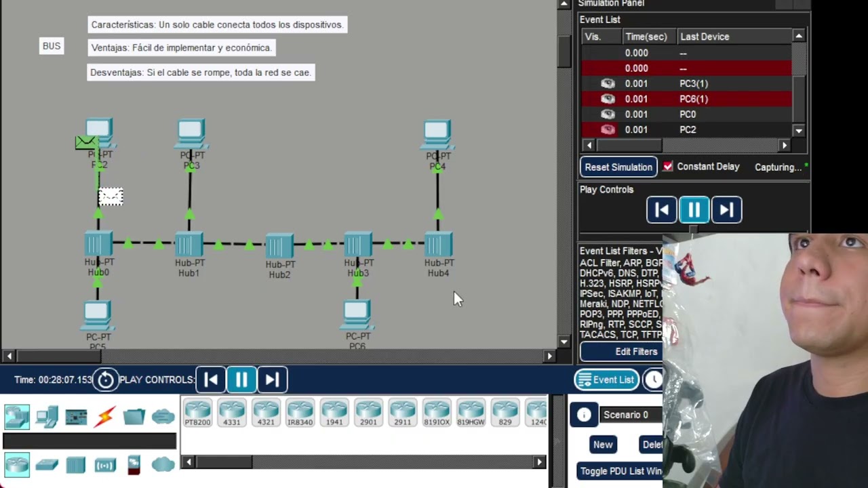Open the Connections lightning-bolt category
This screenshot has width=868, height=488.
(104, 417)
